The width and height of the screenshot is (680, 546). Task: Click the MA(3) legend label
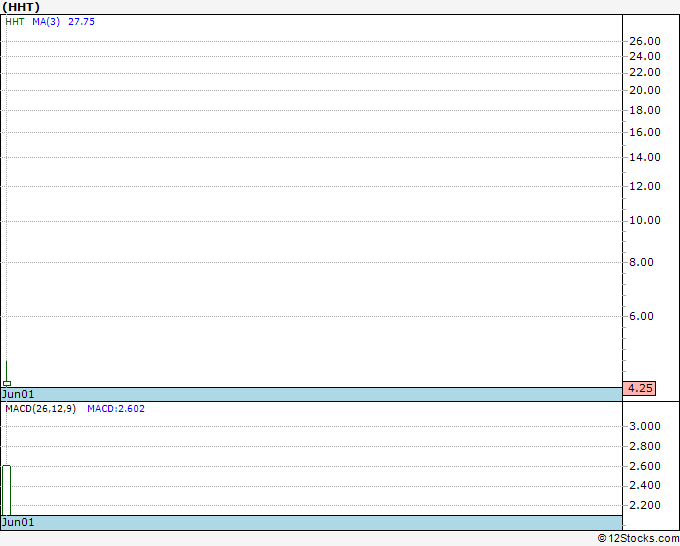pyautogui.click(x=46, y=22)
